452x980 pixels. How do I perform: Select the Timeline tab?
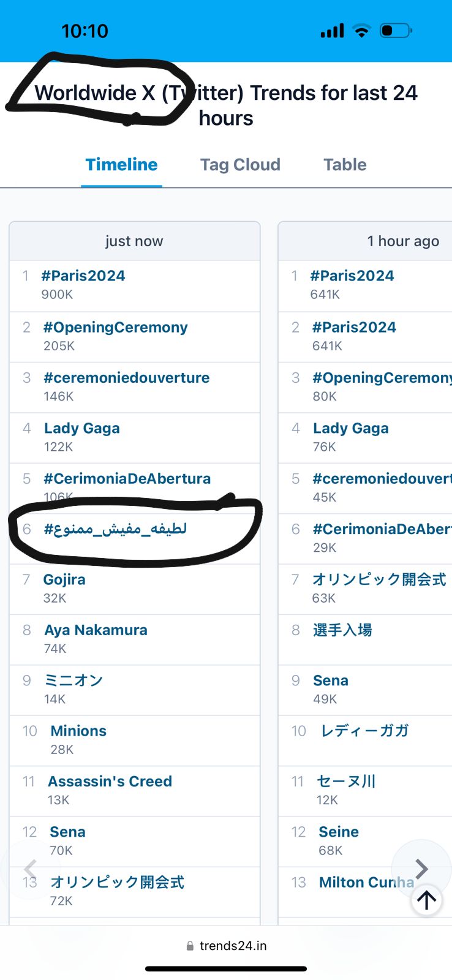(121, 165)
